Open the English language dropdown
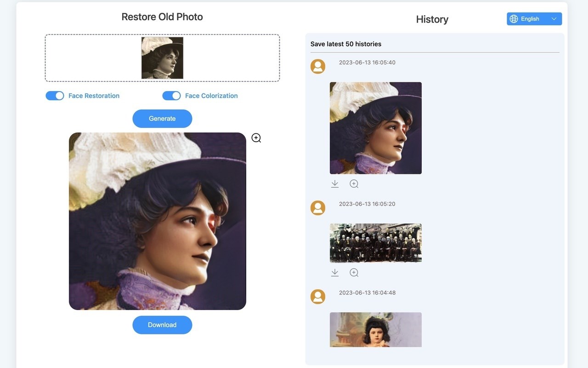 (534, 19)
